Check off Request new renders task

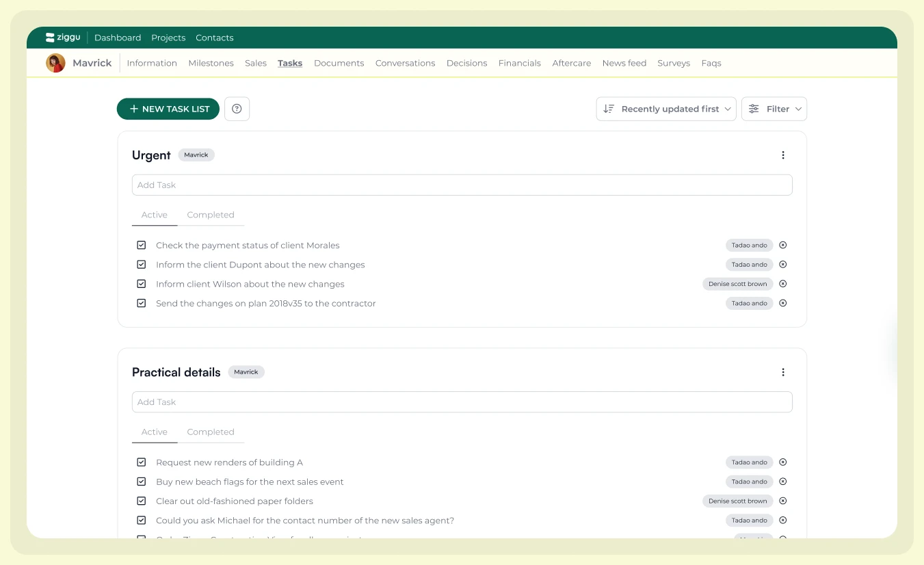point(142,462)
